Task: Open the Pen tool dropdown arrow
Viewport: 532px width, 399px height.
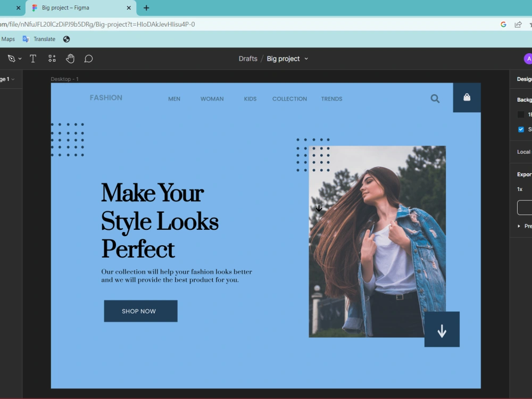Action: [x=20, y=59]
